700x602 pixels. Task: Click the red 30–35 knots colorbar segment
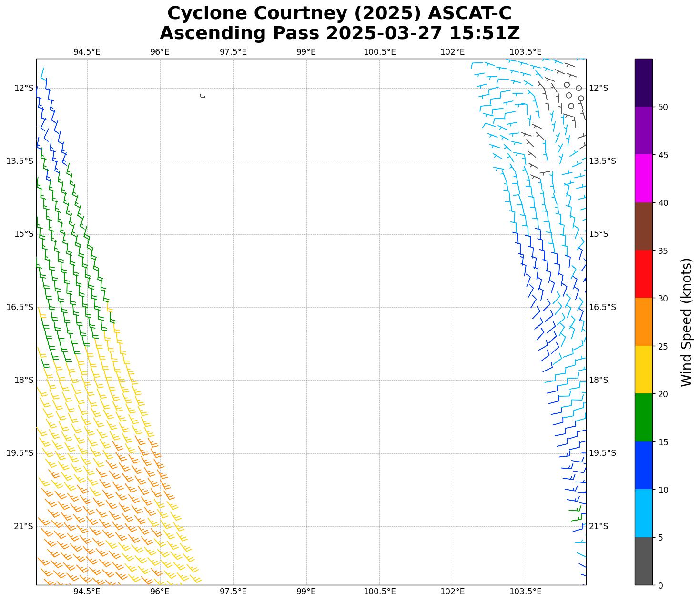(x=644, y=274)
